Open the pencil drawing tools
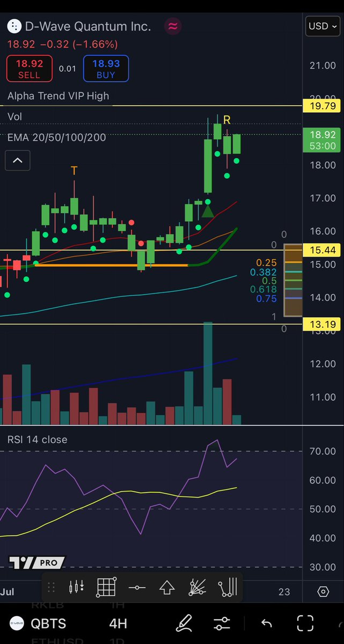This screenshot has width=344, height=644. (185, 623)
